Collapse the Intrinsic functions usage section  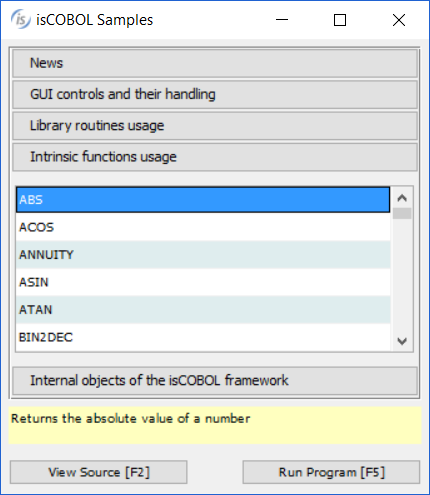(215, 157)
